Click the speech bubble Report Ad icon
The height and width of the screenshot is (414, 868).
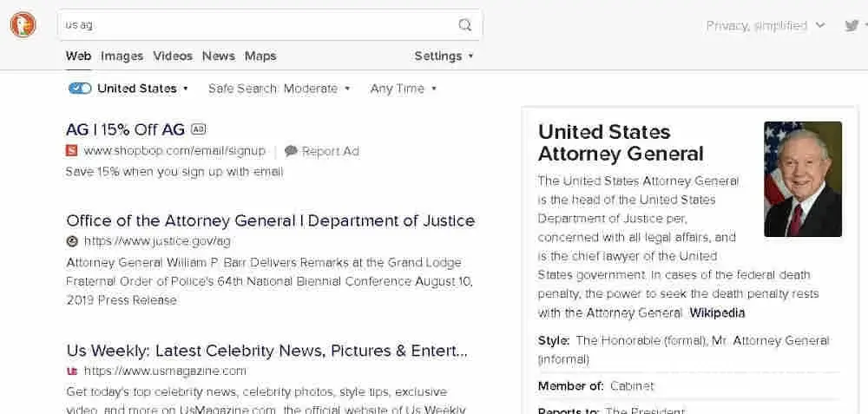pyautogui.click(x=291, y=150)
